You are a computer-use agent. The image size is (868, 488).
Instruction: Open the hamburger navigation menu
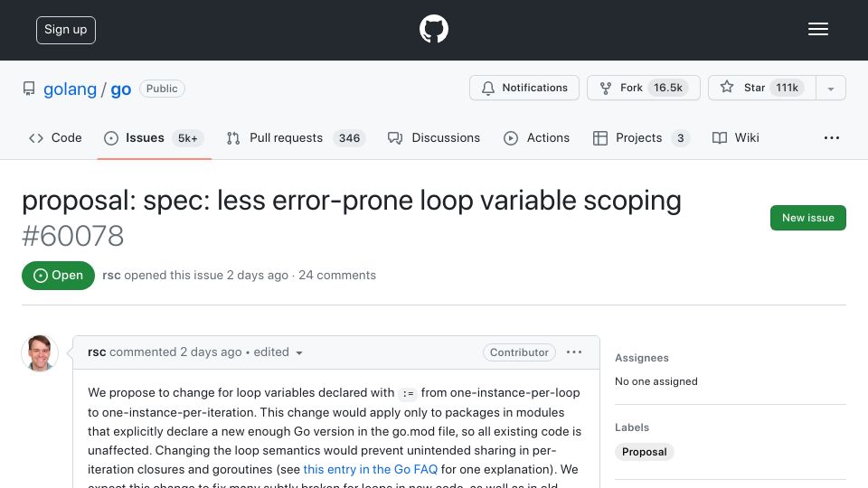pyautogui.click(x=817, y=29)
